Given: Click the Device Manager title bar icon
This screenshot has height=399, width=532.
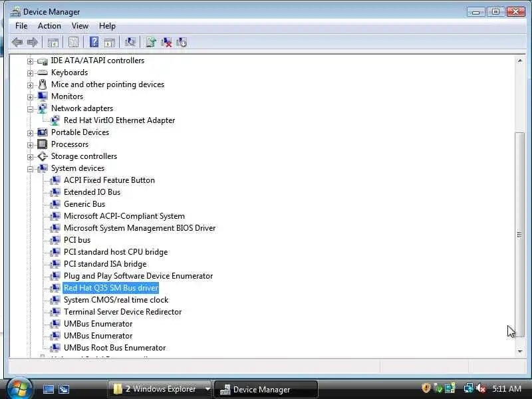Looking at the screenshot, I should 15,12.
